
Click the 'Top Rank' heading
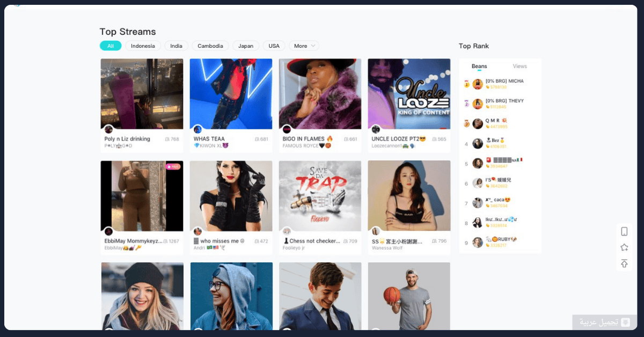pos(474,46)
